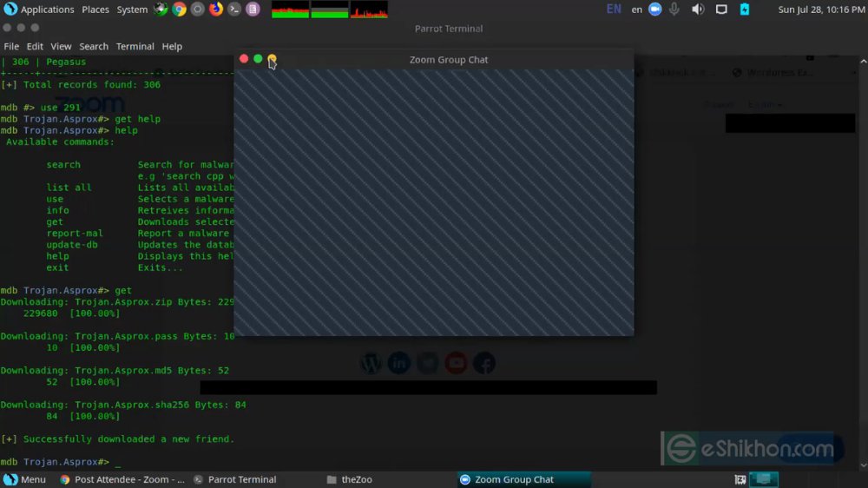Click the show desktop icon in bottom panel
868x488 pixels.
(740, 479)
